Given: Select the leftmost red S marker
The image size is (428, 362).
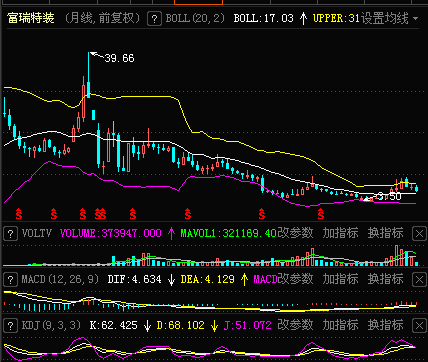Looking at the screenshot, I should (19, 214).
